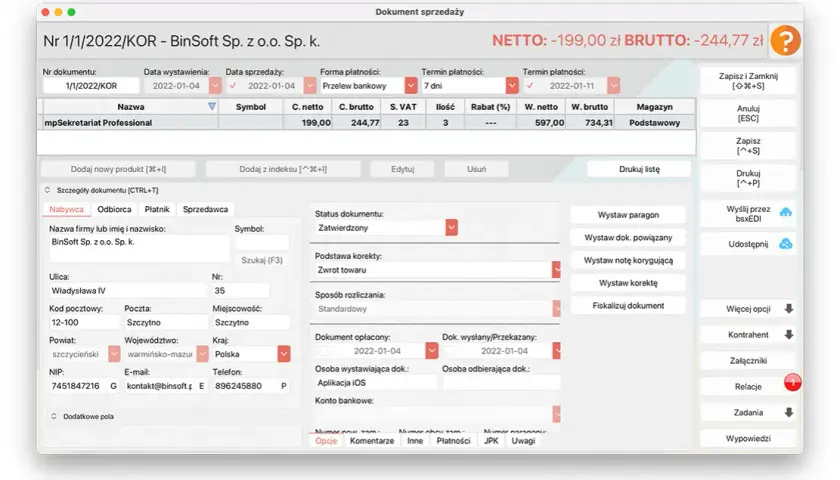Click the red notification badge on Relacje

pos(793,381)
